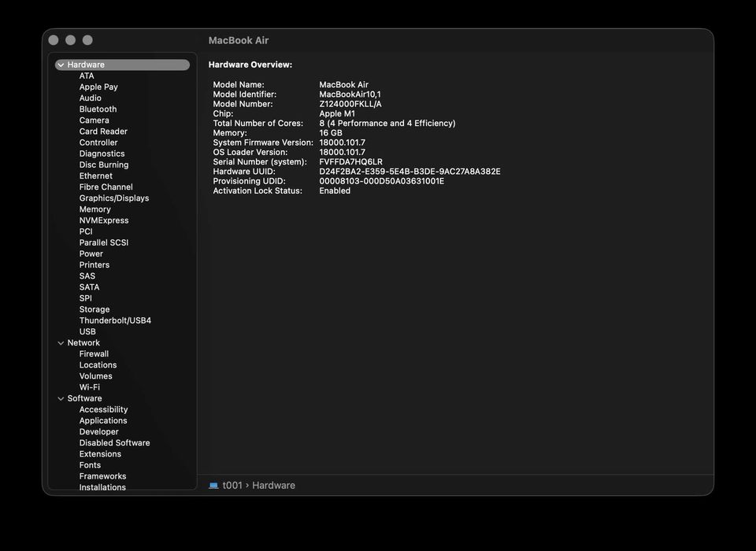Select t001 in the path bar
Image resolution: width=756 pixels, height=551 pixels.
pyautogui.click(x=232, y=486)
